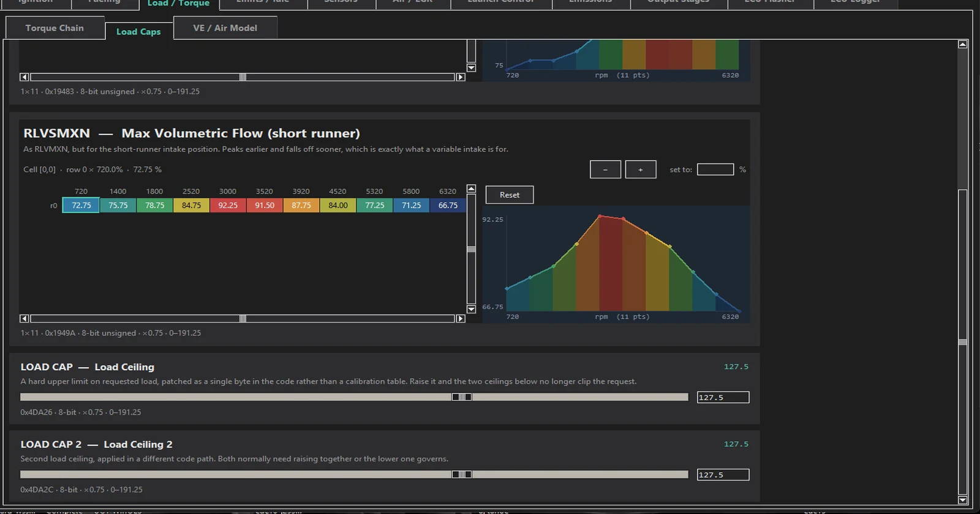
Task: Select RLVSMXN cell 75.75 at 1400 rpm
Action: click(118, 206)
